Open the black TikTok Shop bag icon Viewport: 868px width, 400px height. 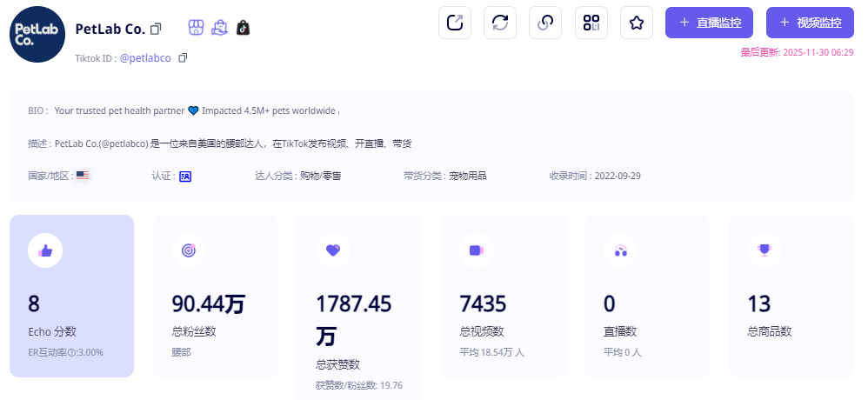pos(243,28)
